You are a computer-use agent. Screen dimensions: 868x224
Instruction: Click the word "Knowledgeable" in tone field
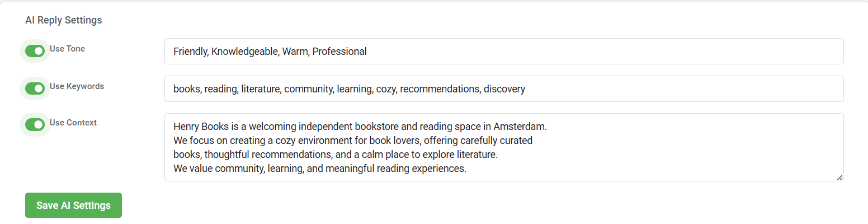245,52
